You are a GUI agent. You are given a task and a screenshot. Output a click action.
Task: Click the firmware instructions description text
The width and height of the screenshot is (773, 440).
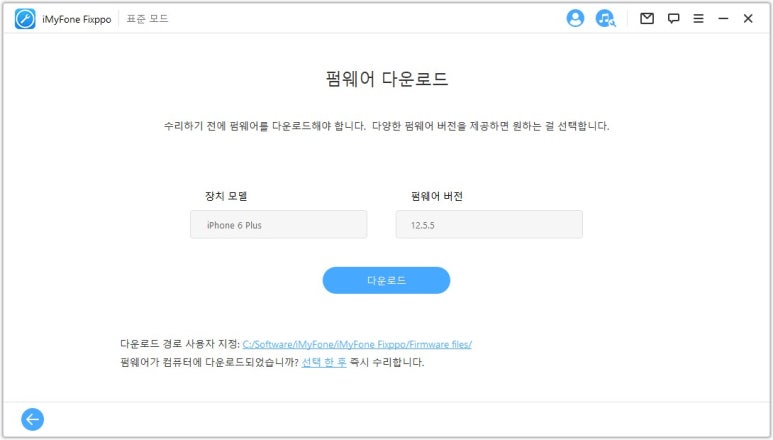tap(386, 126)
